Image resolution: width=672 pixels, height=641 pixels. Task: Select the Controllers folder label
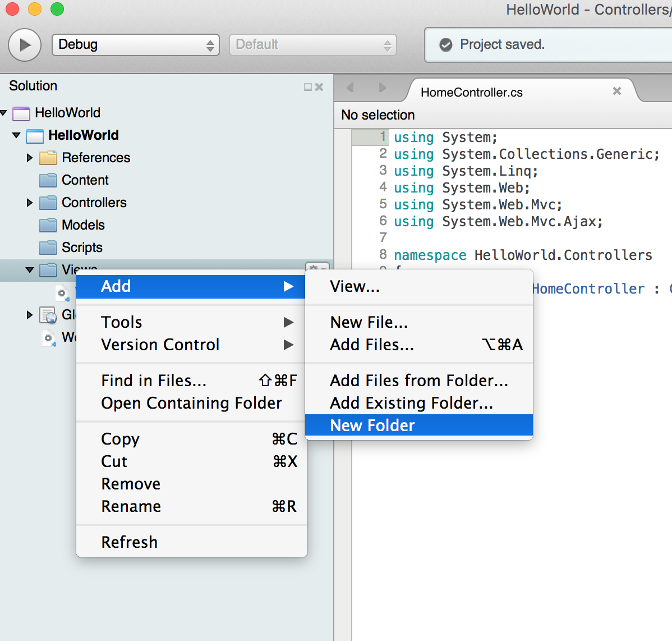coord(94,203)
